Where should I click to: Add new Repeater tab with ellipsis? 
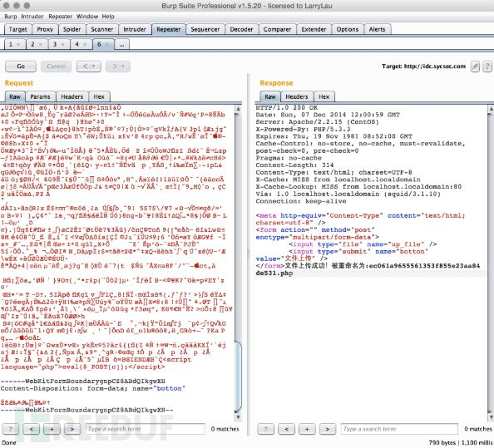pos(122,44)
